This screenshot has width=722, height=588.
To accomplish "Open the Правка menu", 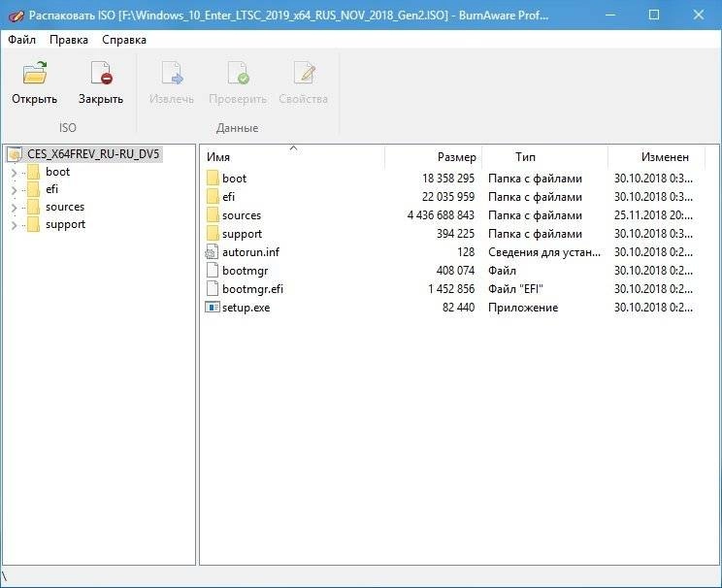I will pos(69,40).
